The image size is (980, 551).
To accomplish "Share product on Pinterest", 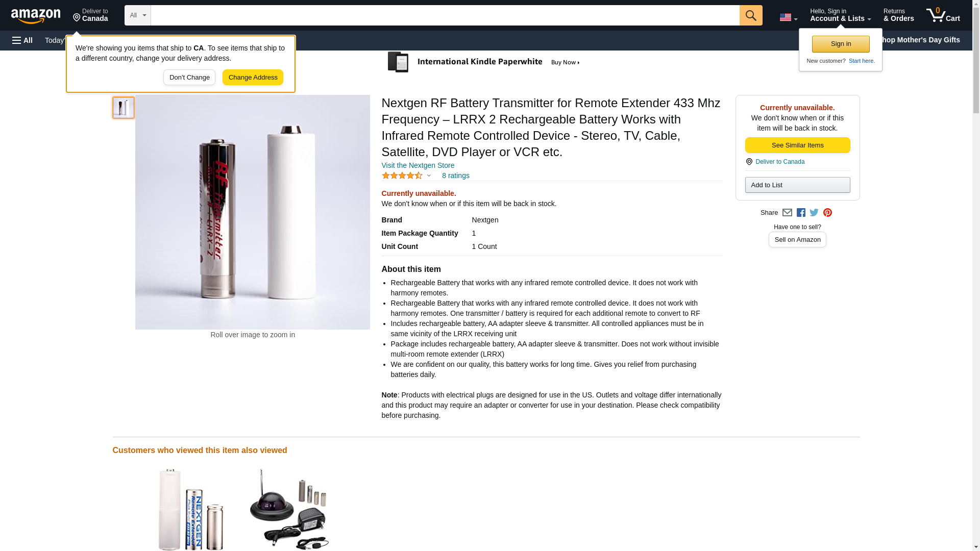I will click(827, 213).
